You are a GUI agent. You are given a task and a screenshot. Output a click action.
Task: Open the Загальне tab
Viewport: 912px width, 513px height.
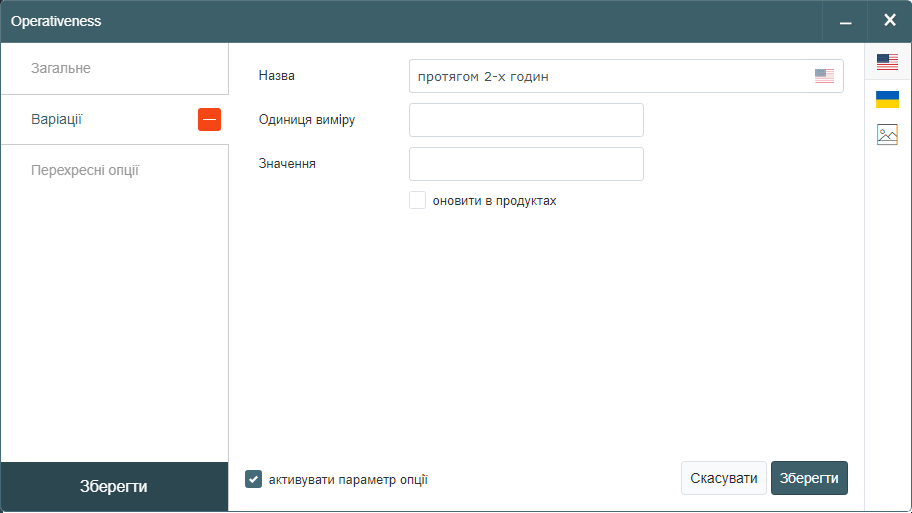click(115, 68)
